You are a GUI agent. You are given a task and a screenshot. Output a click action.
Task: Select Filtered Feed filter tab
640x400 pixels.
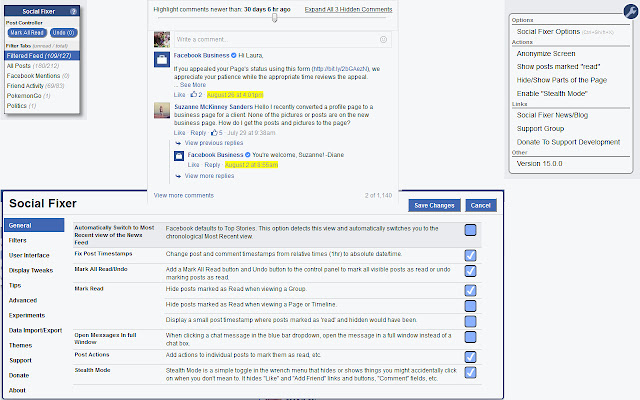42,56
